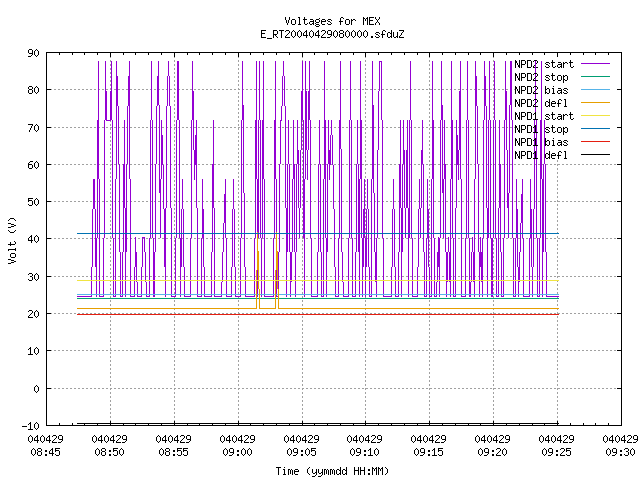
Task: Click the y-axis tick value 40
Action: click(33, 239)
